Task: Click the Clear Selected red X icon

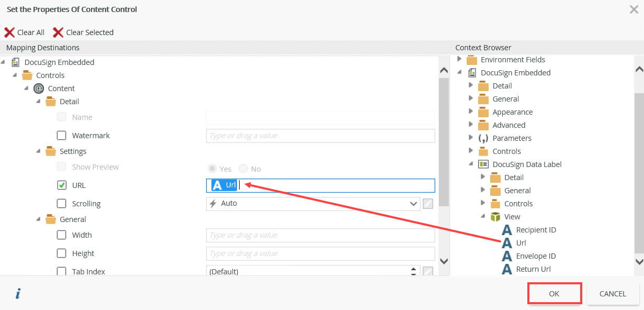Action: [58, 32]
